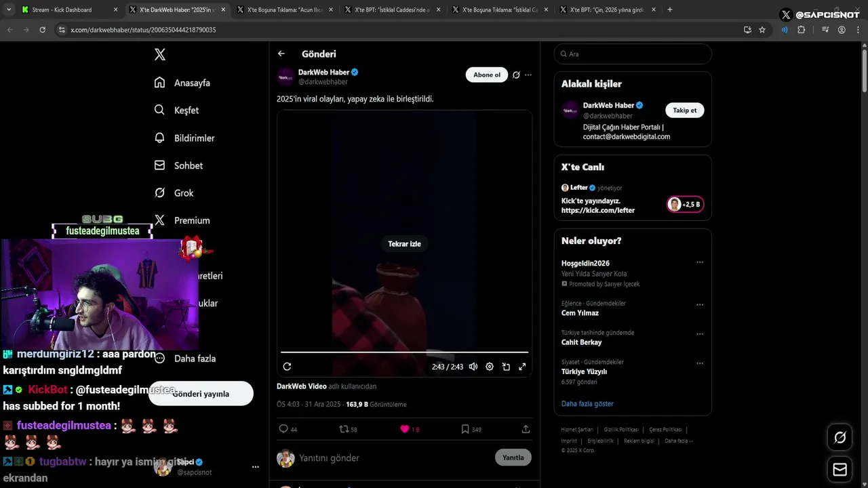The height and width of the screenshot is (488, 868).
Task: Open Keşfet in the sidebar
Action: [x=176, y=110]
